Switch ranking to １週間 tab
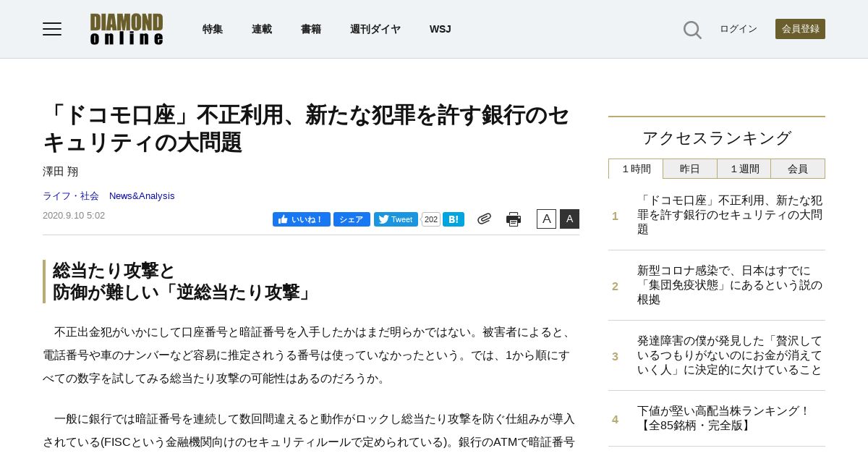Screen dimensions: 868x456 point(744,169)
